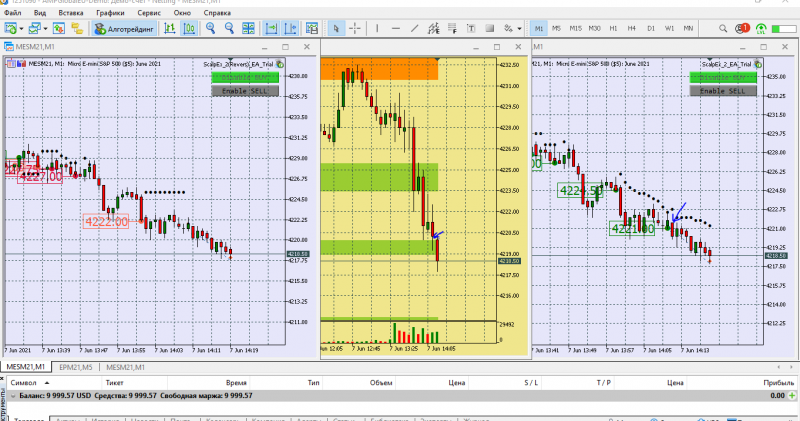800x421 pixels.
Task: Open the Графики menu
Action: click(x=110, y=13)
